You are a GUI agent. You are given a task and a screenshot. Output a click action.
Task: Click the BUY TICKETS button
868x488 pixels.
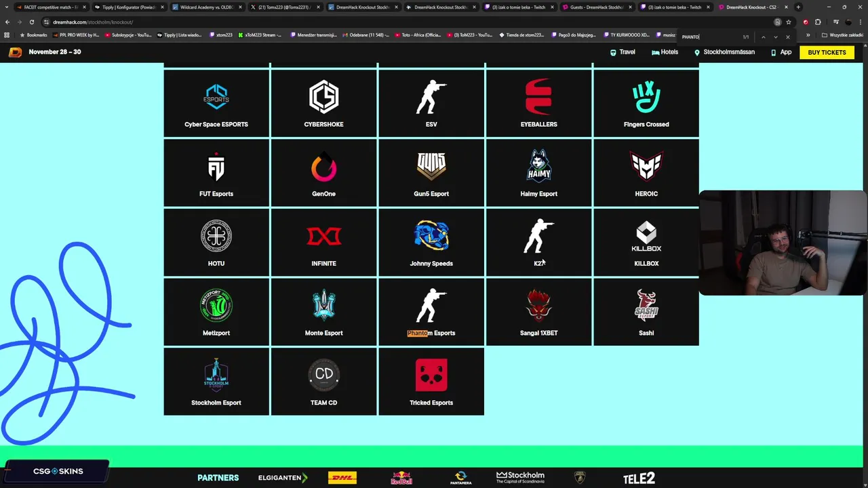[x=827, y=52]
